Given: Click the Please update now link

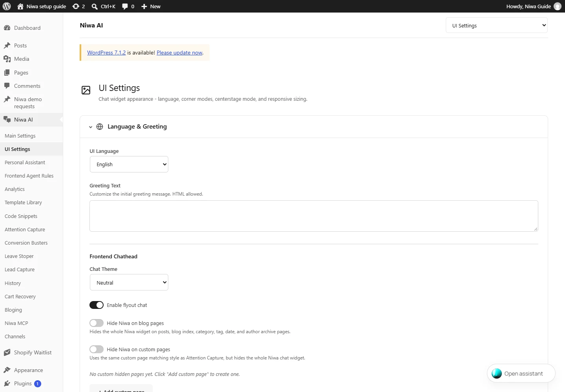Looking at the screenshot, I should 179,53.
